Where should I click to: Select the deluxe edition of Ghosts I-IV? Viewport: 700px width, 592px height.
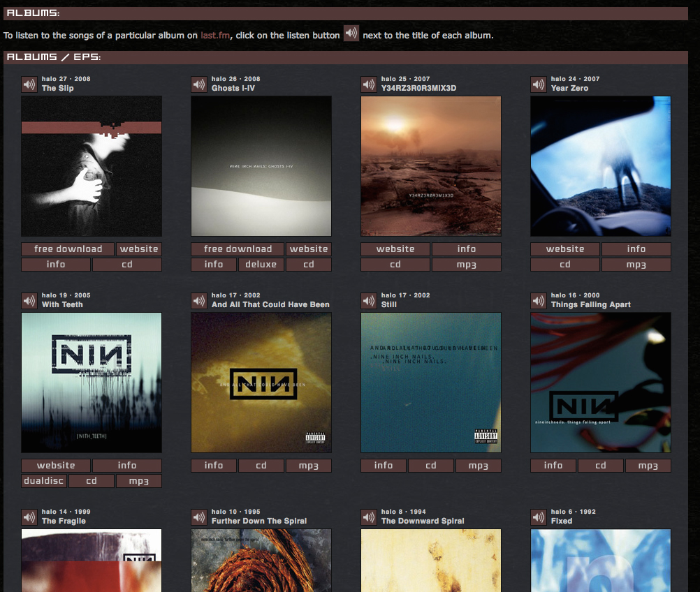click(x=261, y=265)
